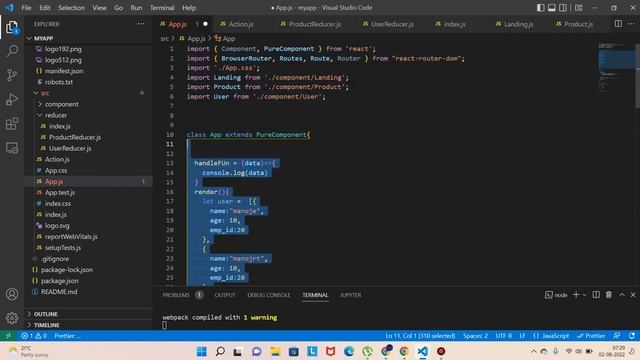Show the Problems panel tab
Image resolution: width=640 pixels, height=360 pixels.
(x=176, y=295)
